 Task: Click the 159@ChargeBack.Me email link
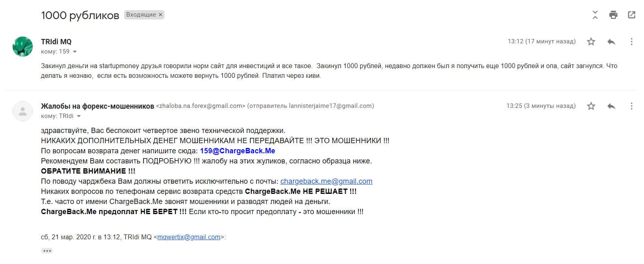point(237,151)
